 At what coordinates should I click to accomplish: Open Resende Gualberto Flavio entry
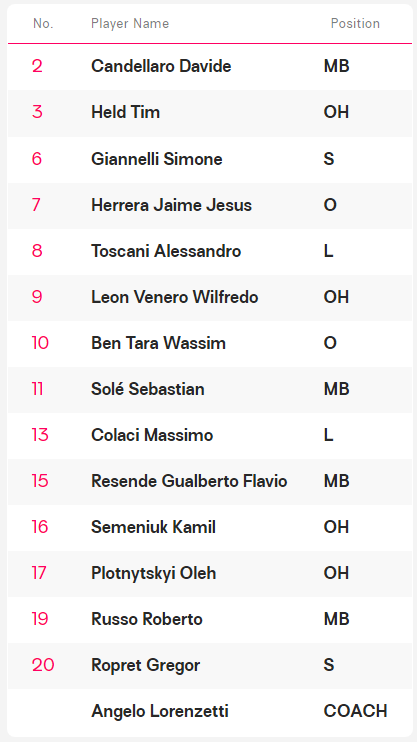tap(189, 481)
